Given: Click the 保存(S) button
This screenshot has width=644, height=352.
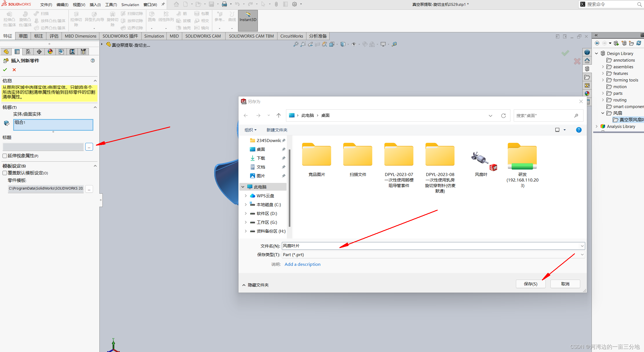Looking at the screenshot, I should (x=530, y=284).
